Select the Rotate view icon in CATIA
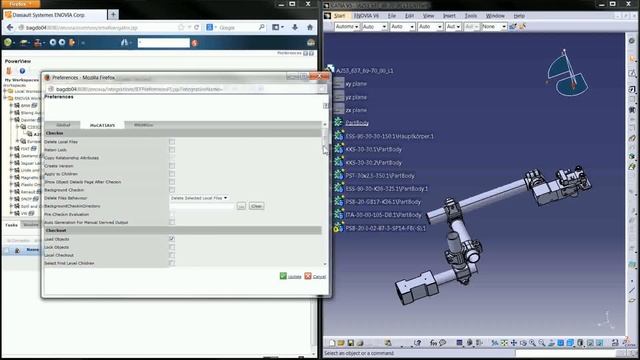The height and width of the screenshot is (360, 640). pos(523,343)
